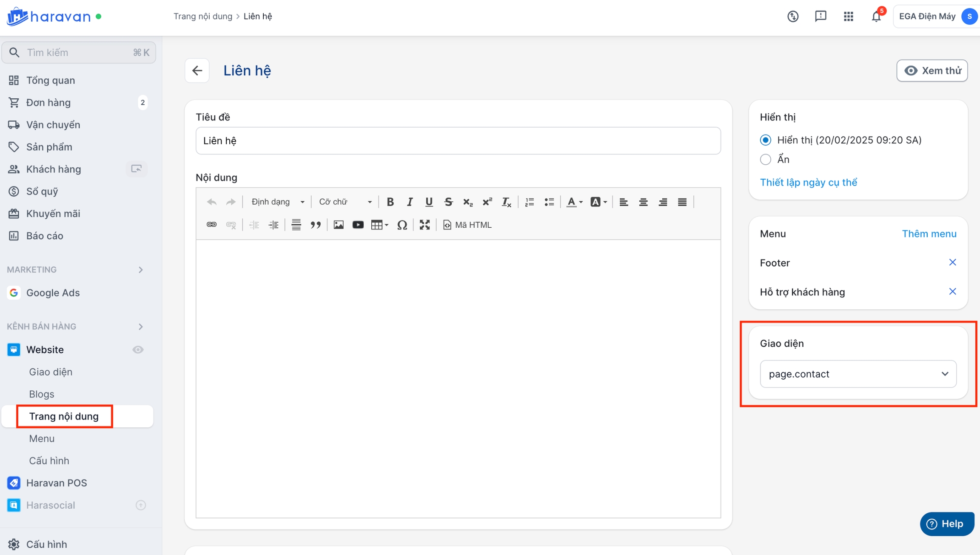The image size is (980, 555).
Task: Select the Ẩn radio option
Action: 765,160
